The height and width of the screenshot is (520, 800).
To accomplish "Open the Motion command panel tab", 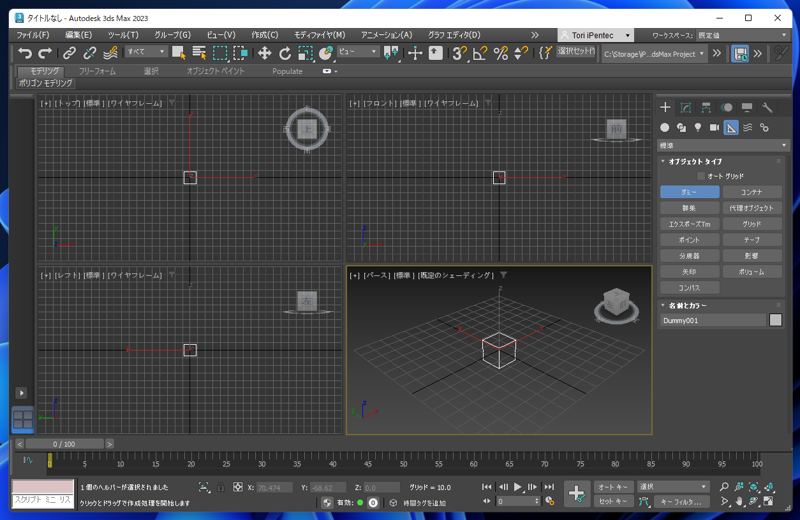I will (x=727, y=108).
